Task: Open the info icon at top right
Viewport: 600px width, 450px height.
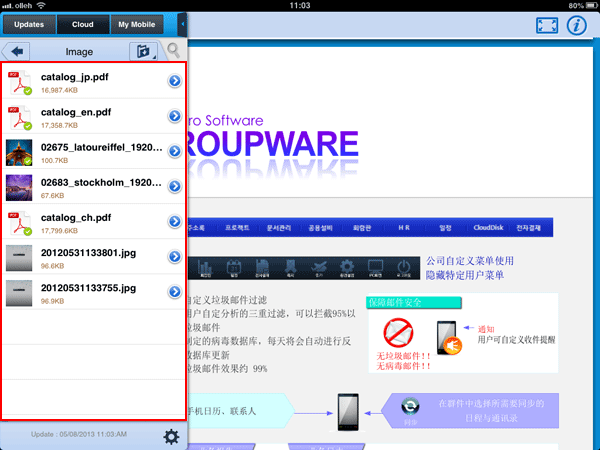Action: pos(576,25)
